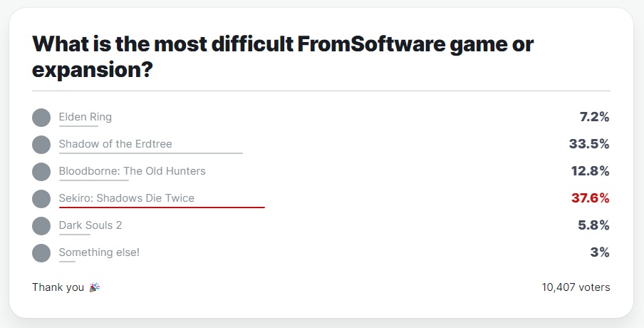Click the 10,407 voters count

pos(576,287)
